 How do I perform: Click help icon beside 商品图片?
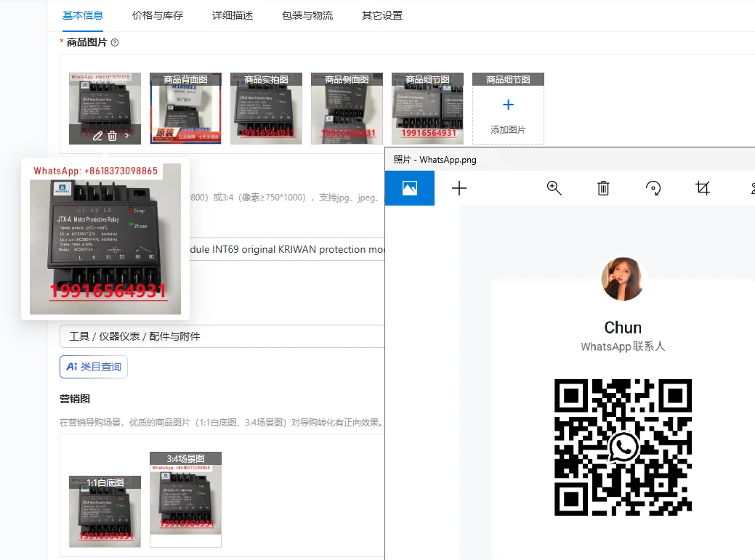(x=115, y=42)
